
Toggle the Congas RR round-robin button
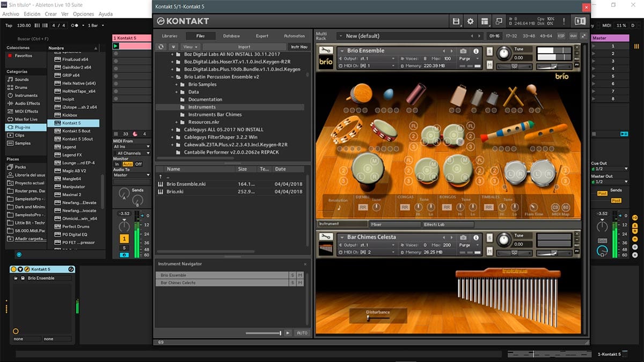[405, 208]
